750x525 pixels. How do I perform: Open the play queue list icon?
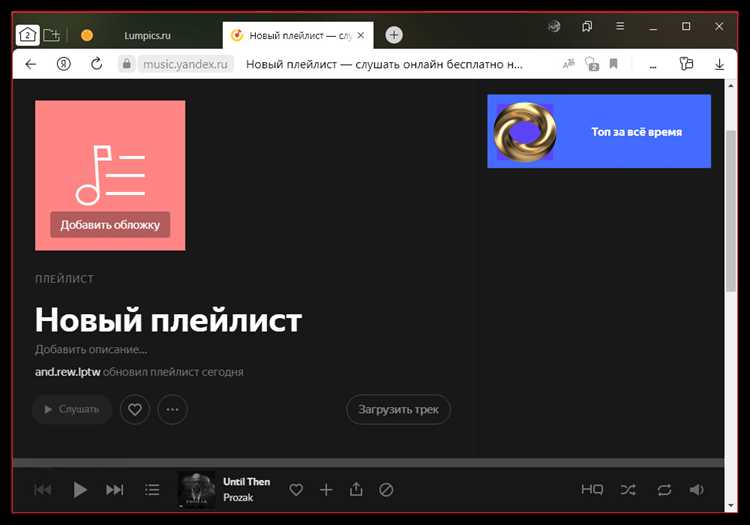(x=152, y=490)
